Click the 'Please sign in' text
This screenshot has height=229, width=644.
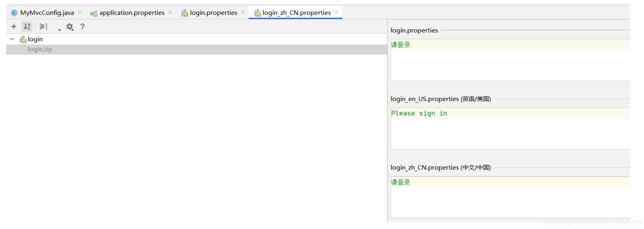coord(419,113)
